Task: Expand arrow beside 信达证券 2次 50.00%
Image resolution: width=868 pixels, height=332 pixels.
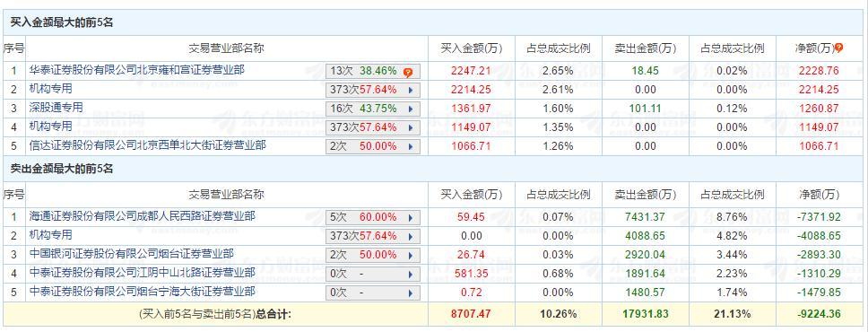Action: 410,146
